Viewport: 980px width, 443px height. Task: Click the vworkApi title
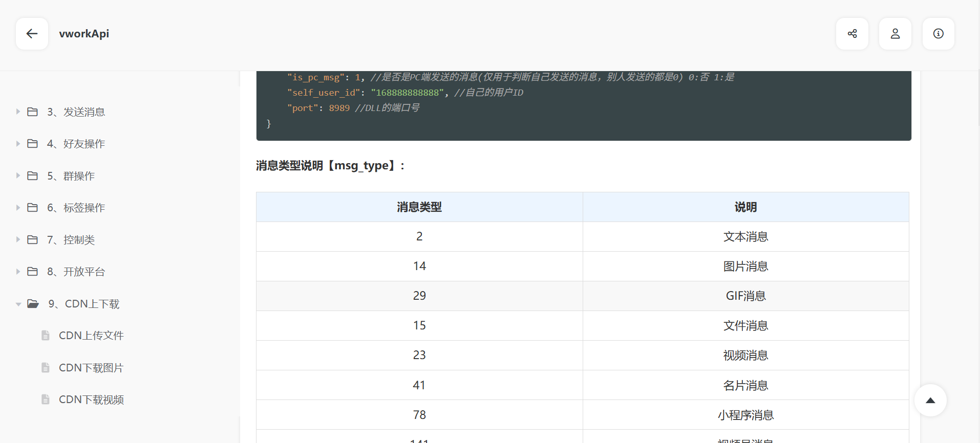point(84,34)
